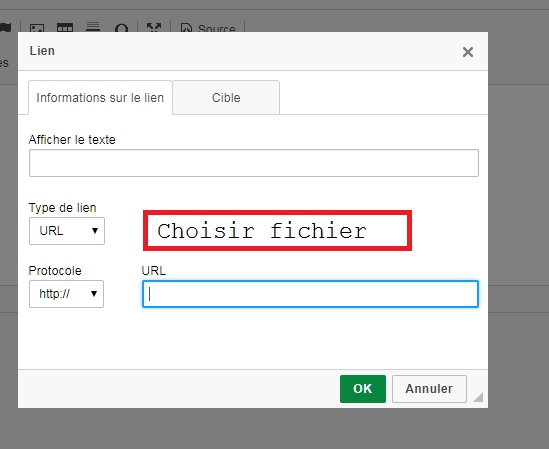
Task: Confirm the link with the OK button
Action: pos(363,389)
